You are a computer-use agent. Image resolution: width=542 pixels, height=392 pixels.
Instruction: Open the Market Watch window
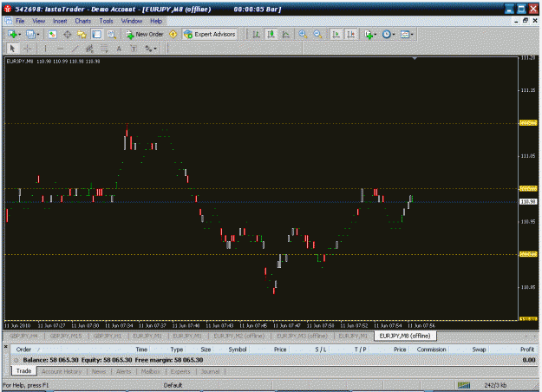tap(52, 34)
